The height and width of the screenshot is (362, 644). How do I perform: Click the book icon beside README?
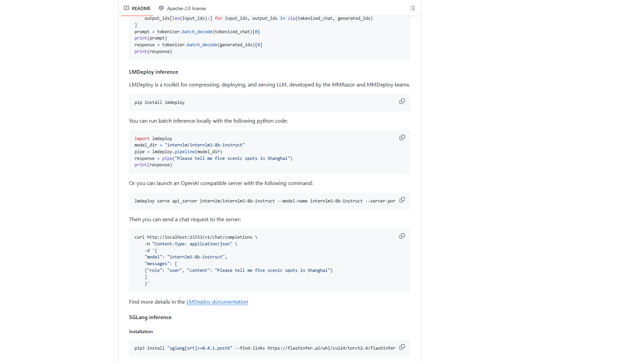126,8
